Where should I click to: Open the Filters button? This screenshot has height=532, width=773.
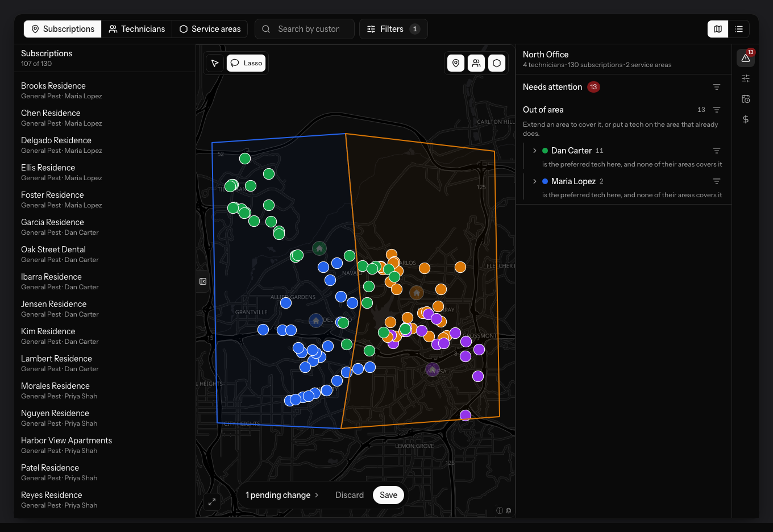(393, 29)
